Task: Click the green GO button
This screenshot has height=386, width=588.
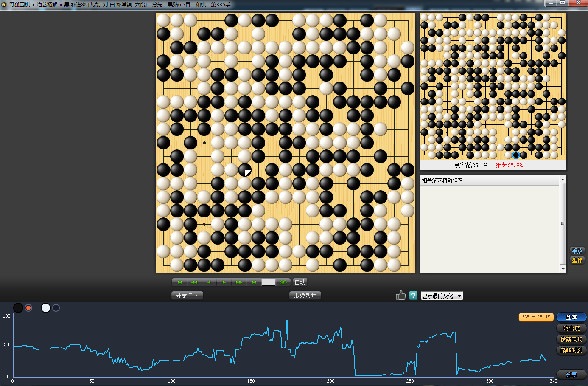Action: coord(283,282)
